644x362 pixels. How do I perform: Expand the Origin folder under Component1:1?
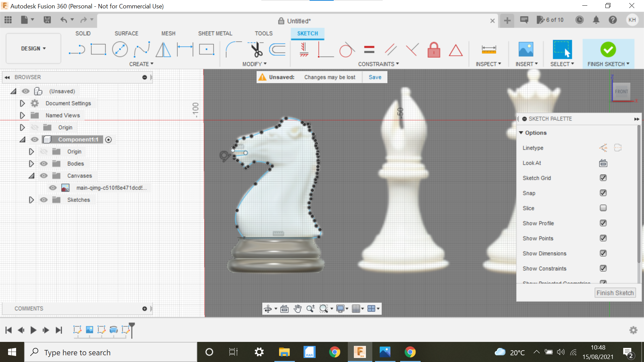(x=31, y=152)
